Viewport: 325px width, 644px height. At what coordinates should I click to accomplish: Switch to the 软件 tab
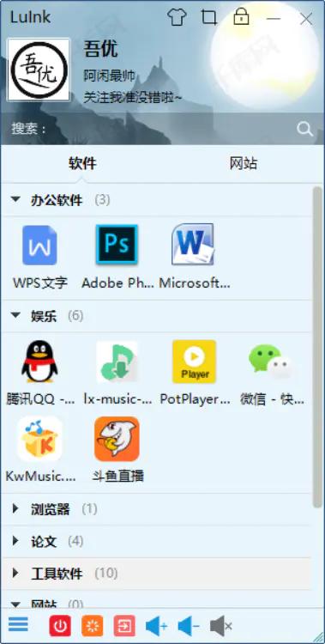click(82, 164)
